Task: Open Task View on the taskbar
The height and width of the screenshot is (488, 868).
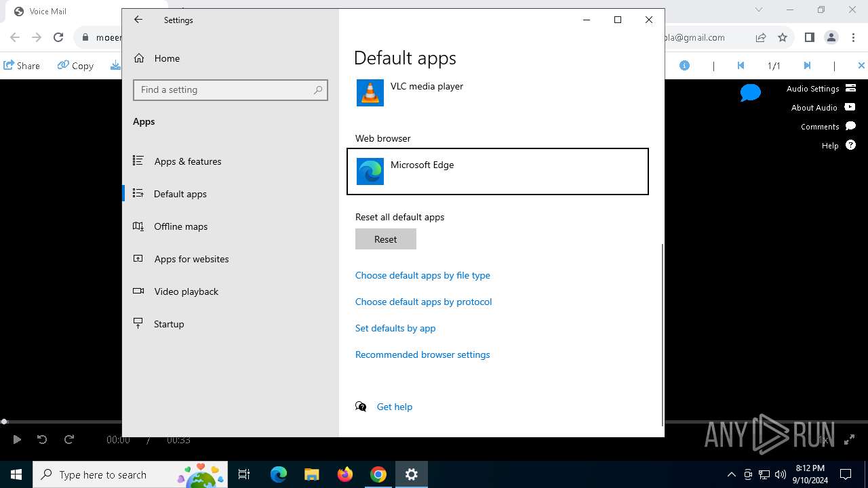Action: point(244,474)
